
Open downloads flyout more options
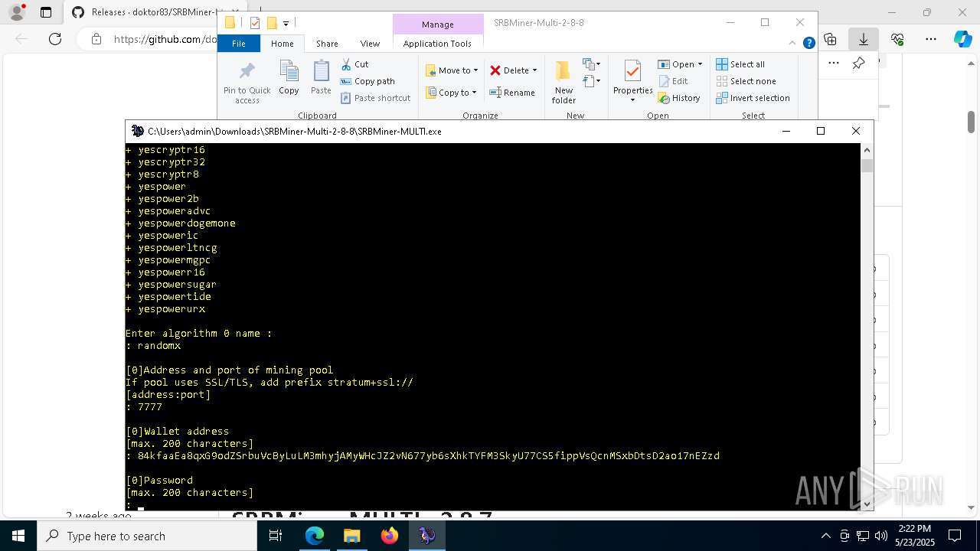tap(834, 64)
